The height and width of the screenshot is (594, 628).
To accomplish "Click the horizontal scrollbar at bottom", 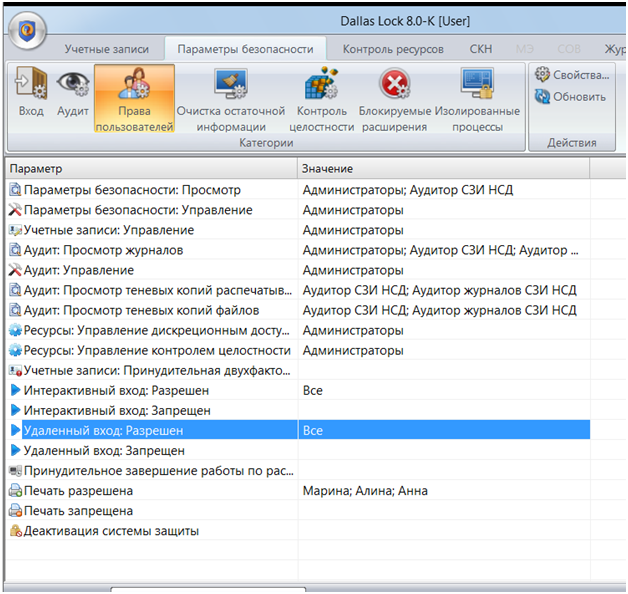I will coord(208,590).
